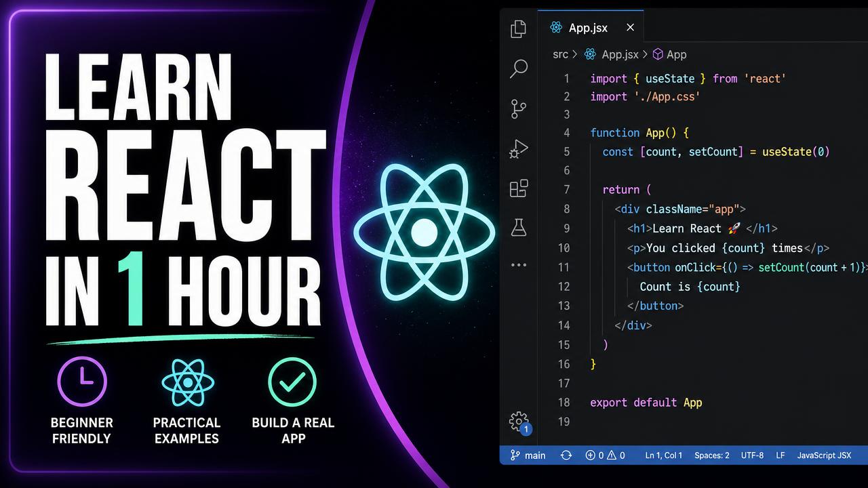The image size is (868, 488).
Task: Click the main branch indicator in the status bar
Action: tap(528, 455)
